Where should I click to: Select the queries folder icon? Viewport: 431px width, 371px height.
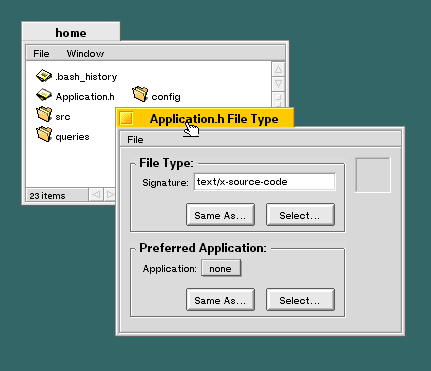pos(44,134)
